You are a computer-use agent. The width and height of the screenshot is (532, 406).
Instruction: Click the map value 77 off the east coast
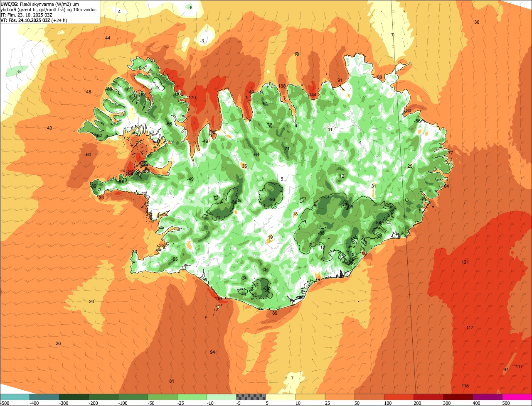point(451,153)
